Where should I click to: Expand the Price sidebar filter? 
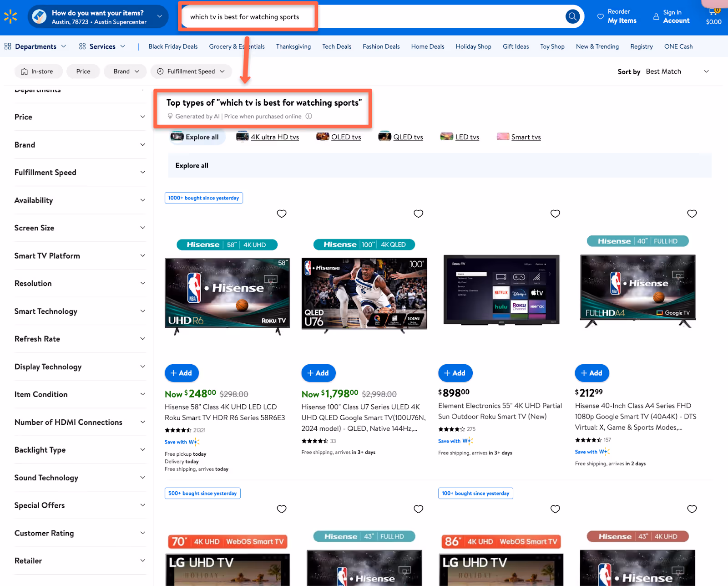pyautogui.click(x=80, y=117)
